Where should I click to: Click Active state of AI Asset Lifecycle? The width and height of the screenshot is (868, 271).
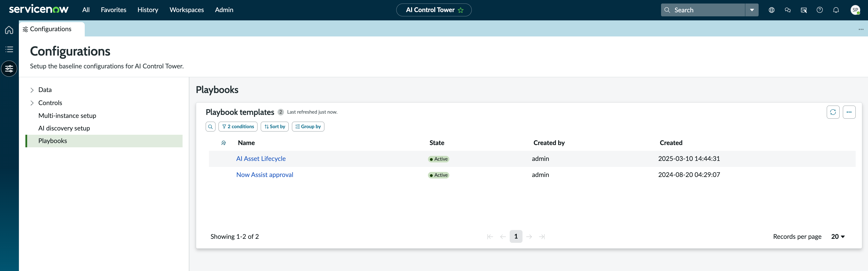click(438, 159)
